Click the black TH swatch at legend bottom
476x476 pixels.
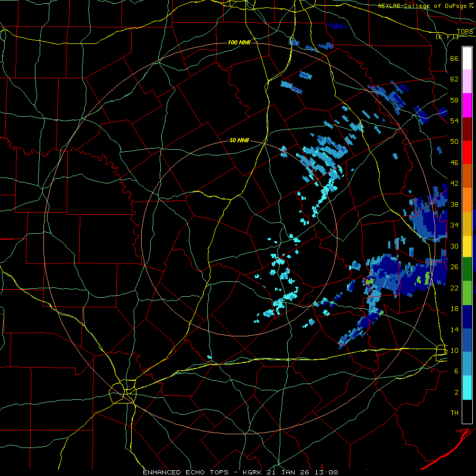click(467, 411)
